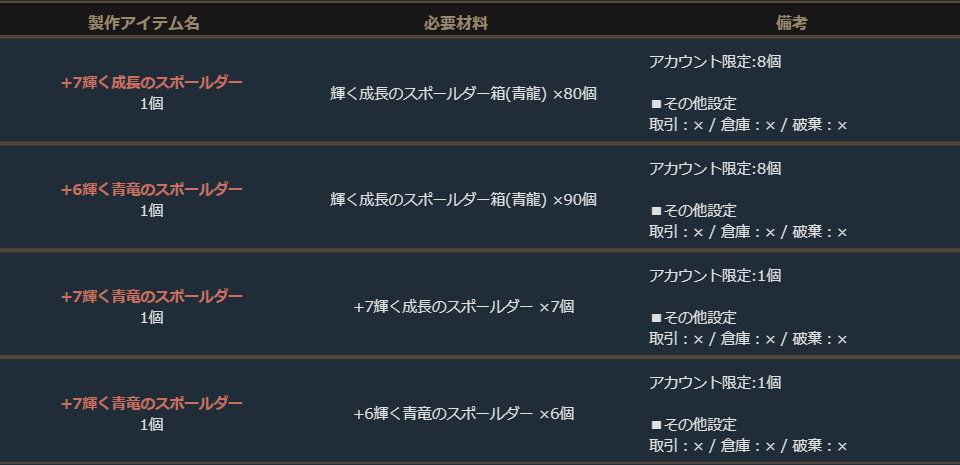960x465 pixels.
Task: Click アカウント限定:1個 in the ×6個 row
Action: pyautogui.click(x=714, y=383)
